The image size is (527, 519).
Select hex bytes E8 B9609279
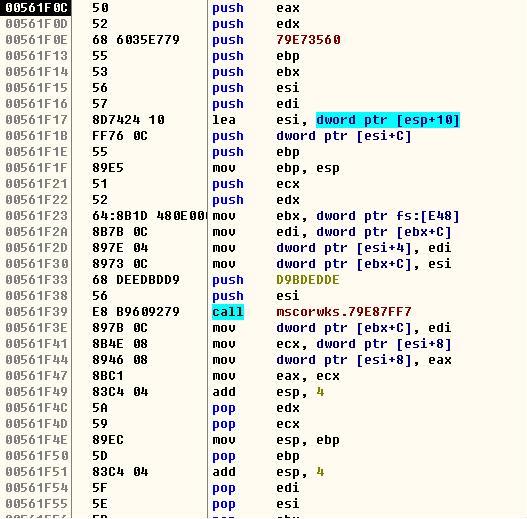(x=136, y=312)
